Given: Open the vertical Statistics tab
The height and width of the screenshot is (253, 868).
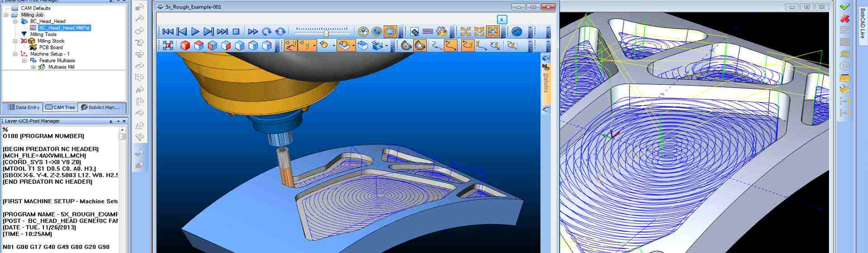Looking at the screenshot, I should coord(546,83).
